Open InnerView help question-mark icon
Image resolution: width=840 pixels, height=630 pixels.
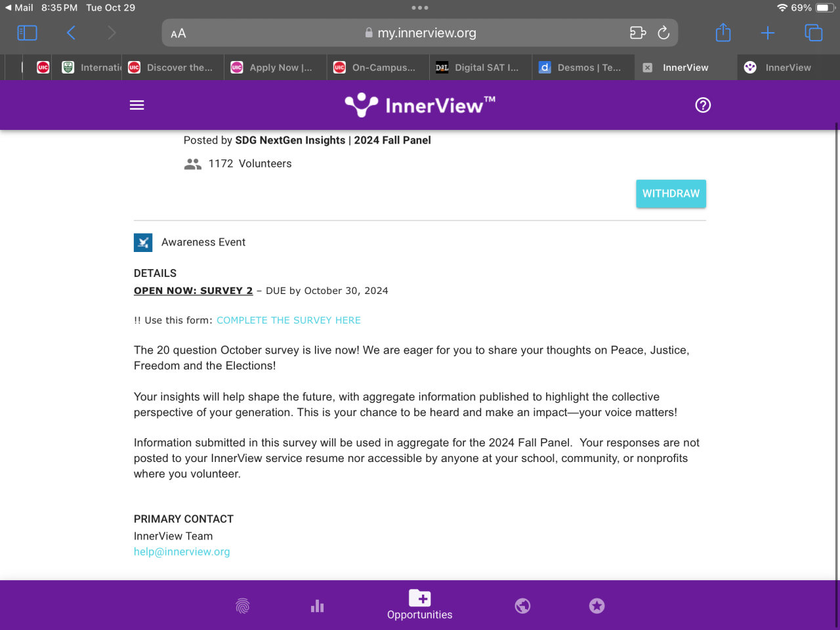(x=703, y=105)
